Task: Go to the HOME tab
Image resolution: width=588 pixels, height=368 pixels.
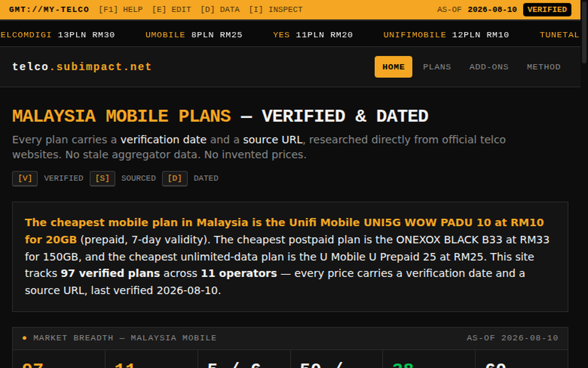Action: tap(393, 67)
